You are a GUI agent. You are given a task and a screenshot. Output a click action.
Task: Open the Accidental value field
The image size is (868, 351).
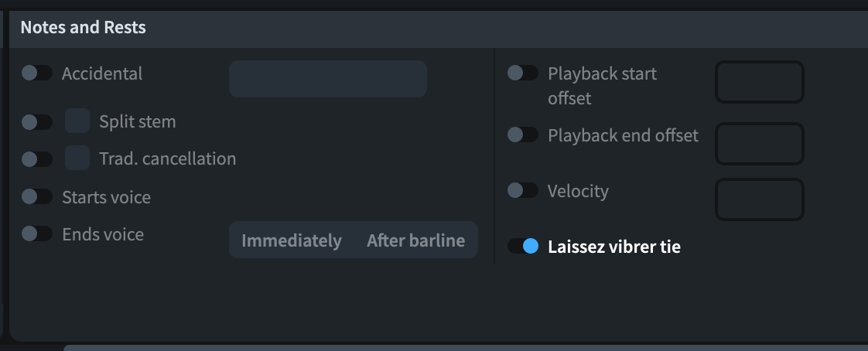click(327, 79)
